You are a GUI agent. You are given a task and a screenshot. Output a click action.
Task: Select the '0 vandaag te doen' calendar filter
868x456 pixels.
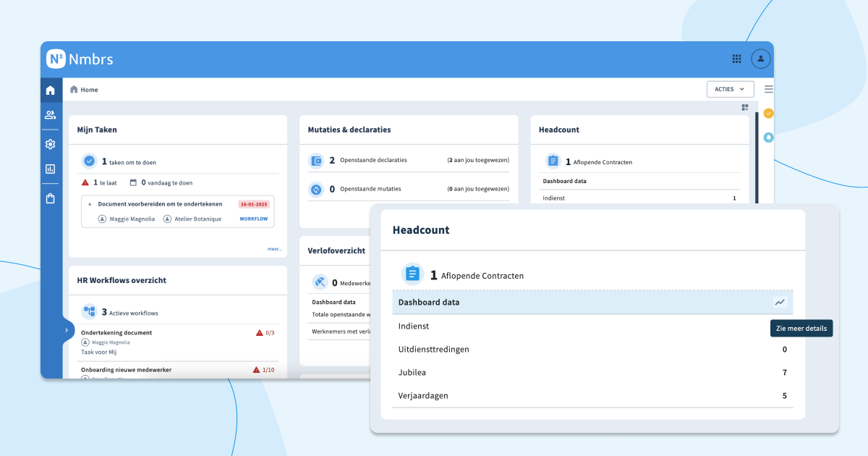[161, 183]
